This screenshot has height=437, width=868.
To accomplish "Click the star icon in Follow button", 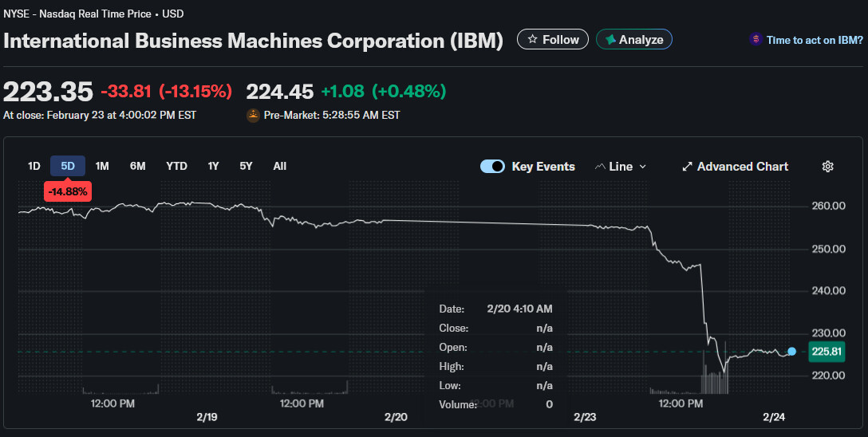I will (532, 39).
